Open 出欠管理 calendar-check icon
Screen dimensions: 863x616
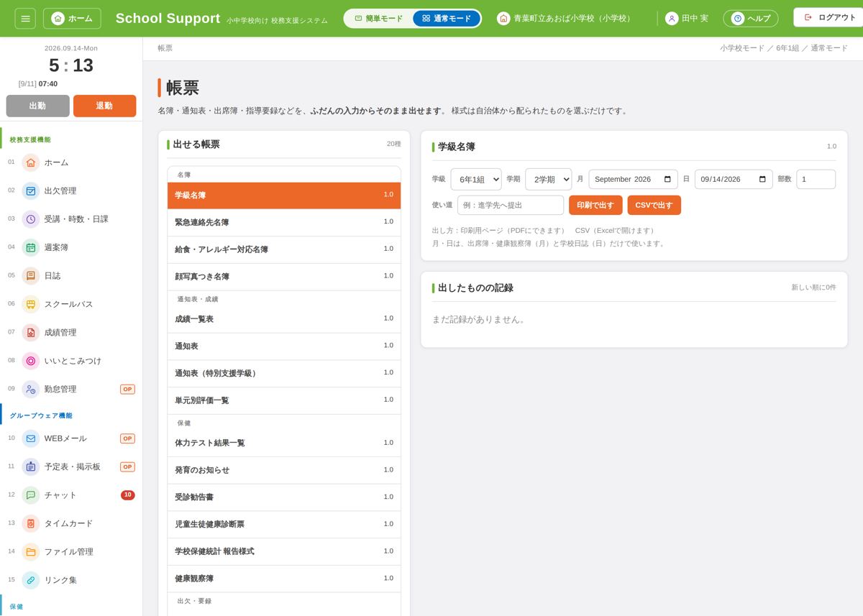click(30, 190)
